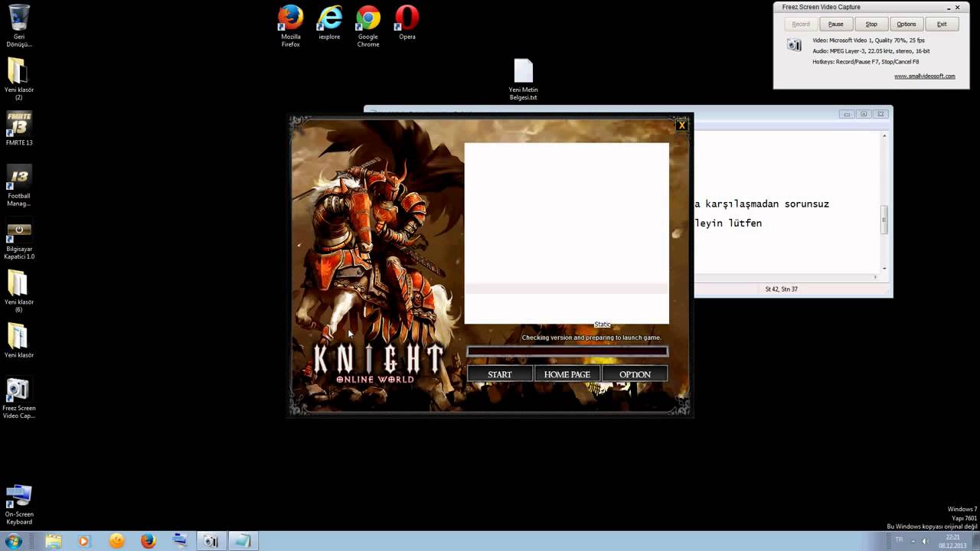Select the Yeni klasör (2) folder icon
The width and height of the screenshot is (980, 551).
tap(19, 79)
